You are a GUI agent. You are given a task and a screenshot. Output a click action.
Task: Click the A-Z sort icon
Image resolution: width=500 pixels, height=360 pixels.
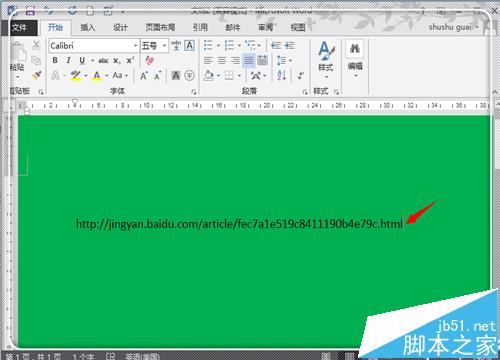(282, 76)
